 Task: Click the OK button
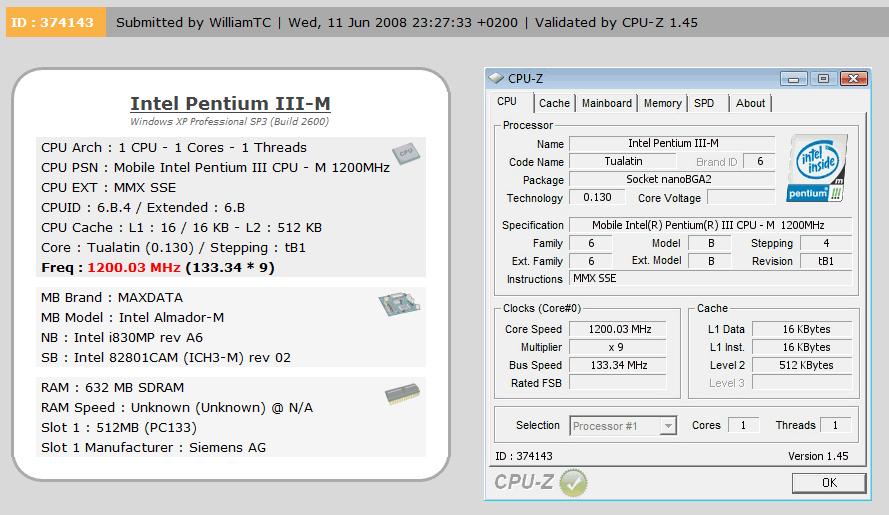click(829, 483)
